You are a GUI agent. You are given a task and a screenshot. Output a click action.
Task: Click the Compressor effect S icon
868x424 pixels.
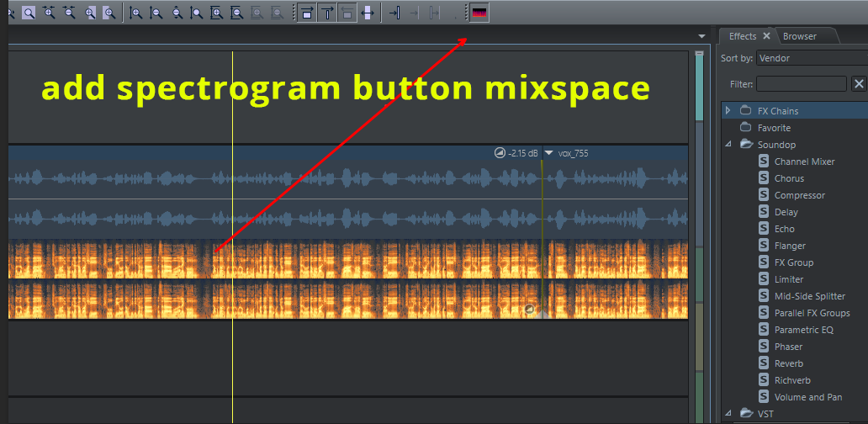tap(764, 195)
